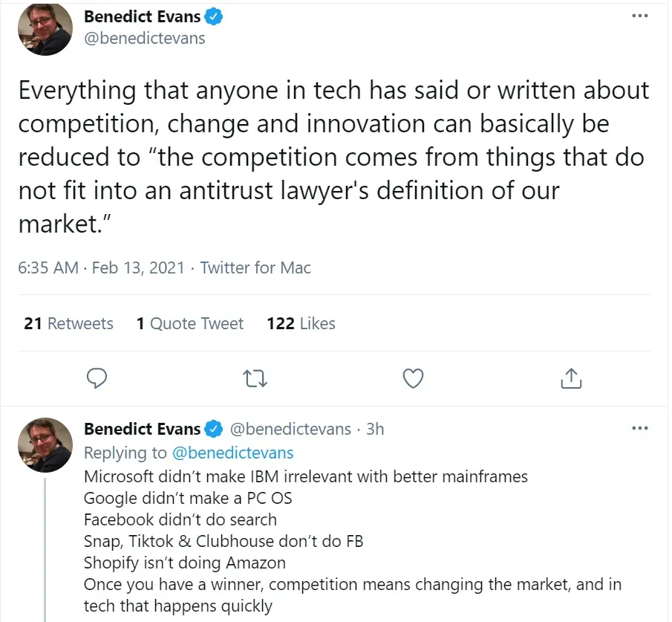Click the 6:35 AM · Feb 13, 2021 timestamp

(x=101, y=268)
